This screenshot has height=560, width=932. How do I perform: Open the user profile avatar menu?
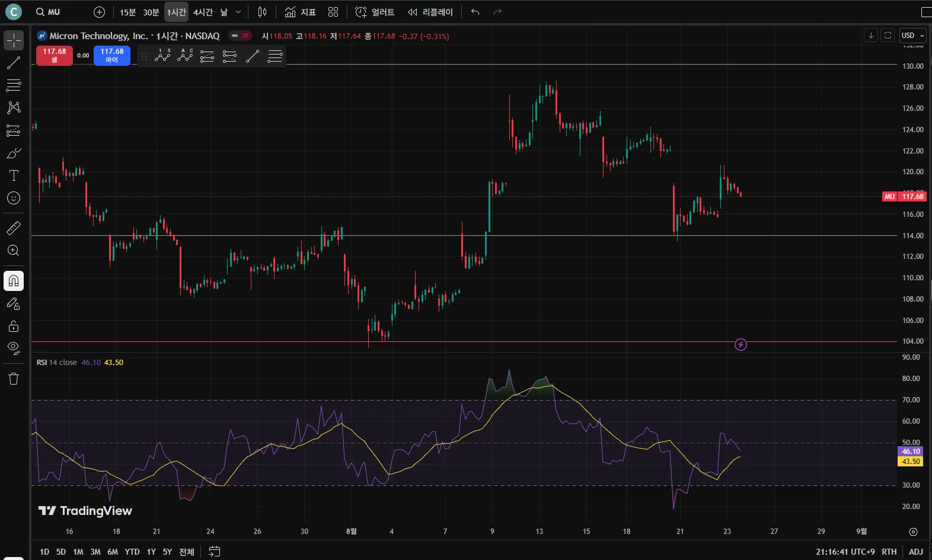(13, 12)
